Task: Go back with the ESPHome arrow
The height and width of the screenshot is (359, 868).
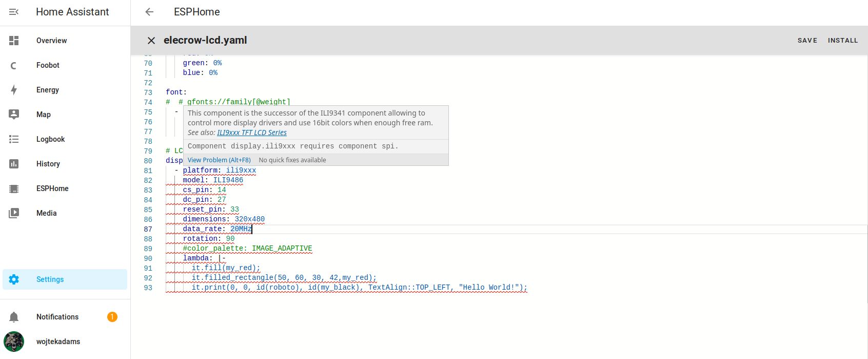Action: click(x=149, y=12)
